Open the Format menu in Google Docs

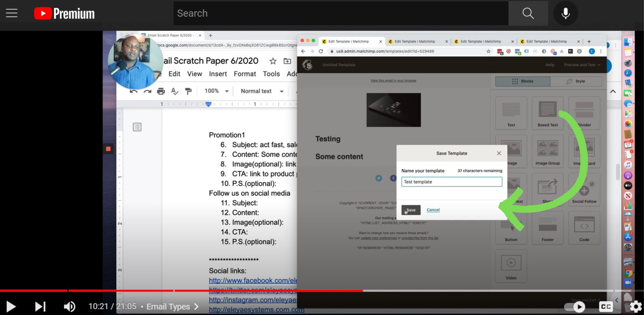click(245, 74)
